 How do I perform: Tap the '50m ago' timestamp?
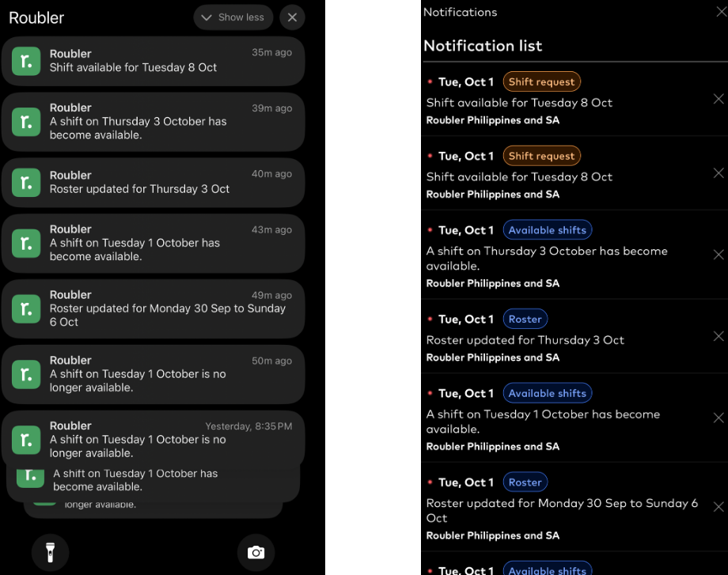(x=271, y=361)
